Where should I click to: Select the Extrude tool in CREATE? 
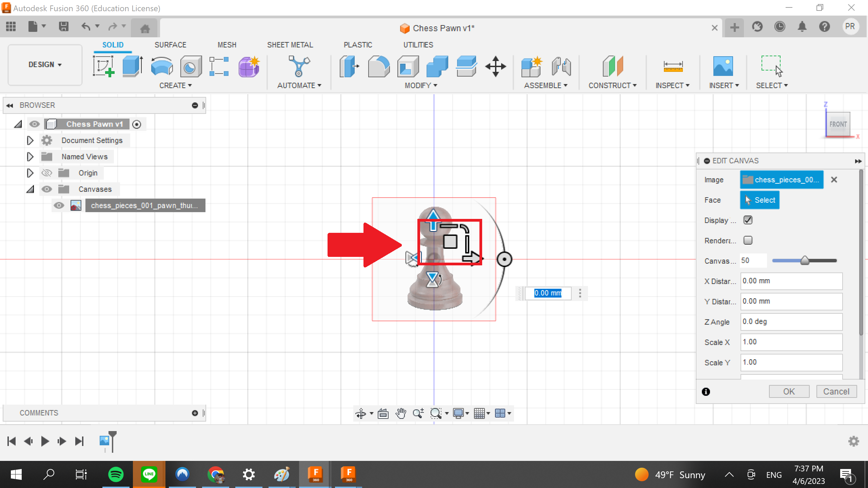point(133,65)
